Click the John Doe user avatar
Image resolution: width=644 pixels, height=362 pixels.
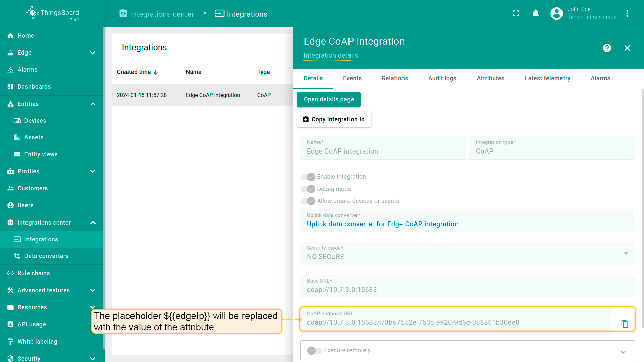point(556,13)
